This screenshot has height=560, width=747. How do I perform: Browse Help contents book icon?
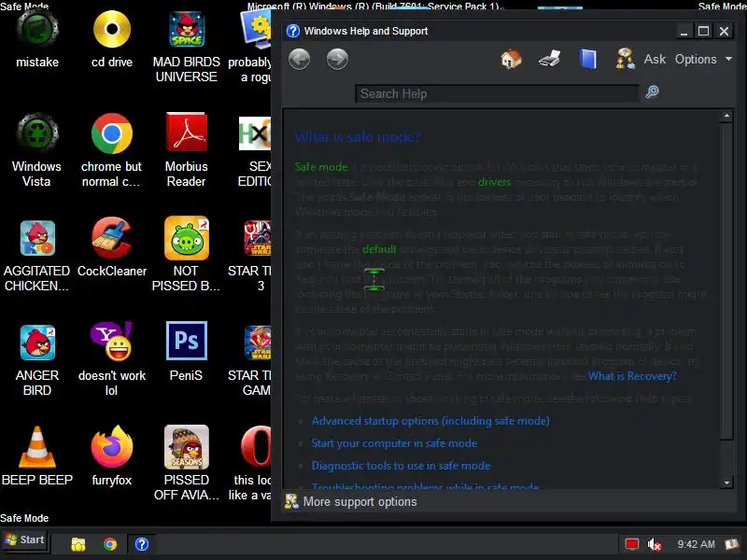click(x=588, y=60)
